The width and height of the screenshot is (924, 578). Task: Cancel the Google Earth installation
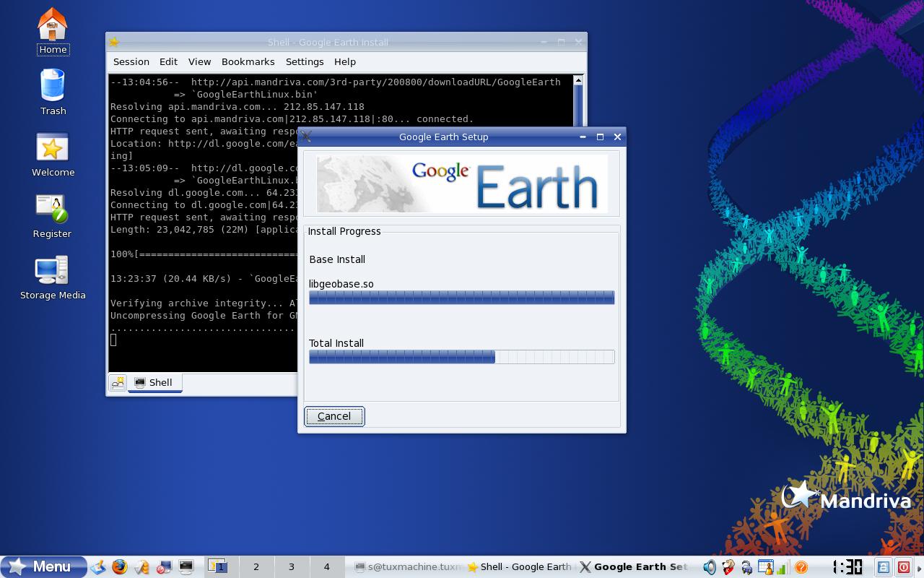coord(334,416)
